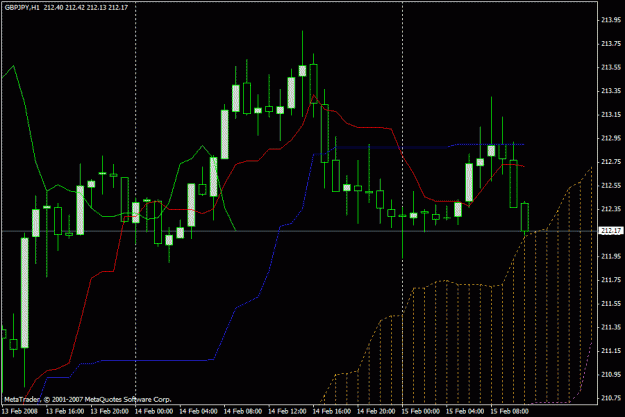
Task: Pick the 213.15 price scale value
Action: pyautogui.click(x=611, y=114)
